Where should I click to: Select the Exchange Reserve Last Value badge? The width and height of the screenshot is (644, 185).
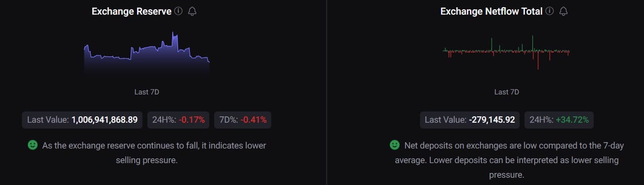tap(82, 120)
